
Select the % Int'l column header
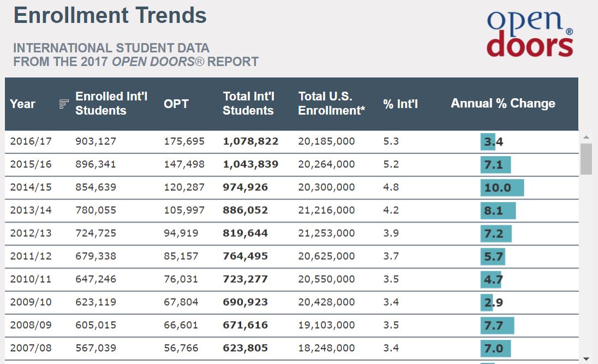tap(400, 104)
